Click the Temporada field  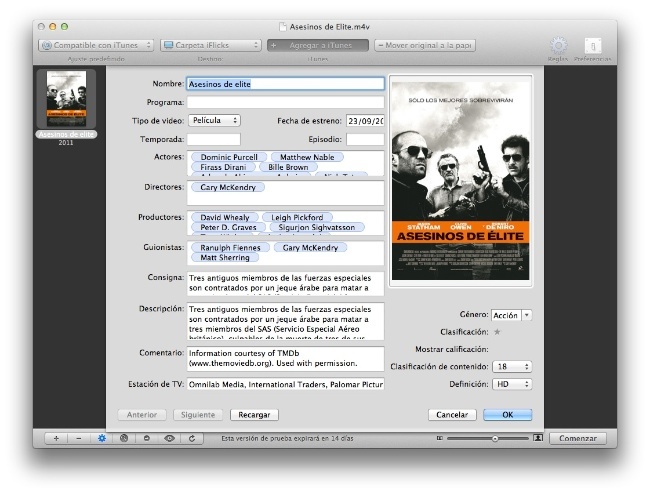[213, 139]
